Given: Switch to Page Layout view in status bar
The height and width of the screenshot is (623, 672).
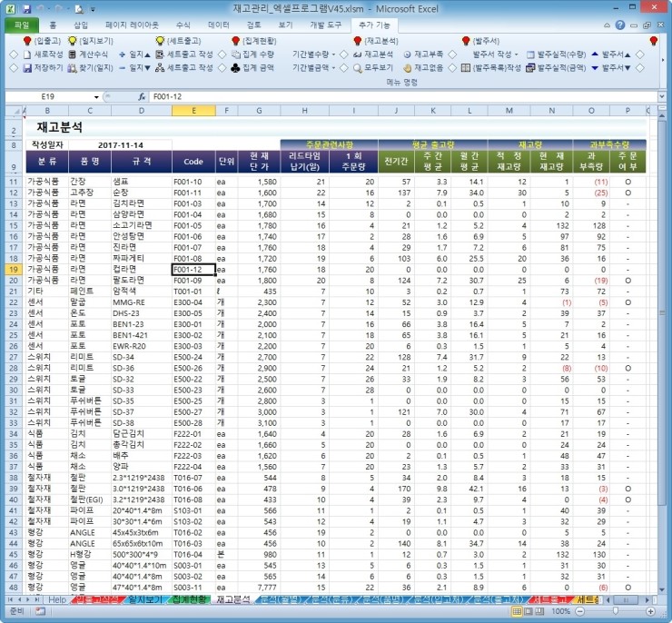Looking at the screenshot, I should pos(529,611).
